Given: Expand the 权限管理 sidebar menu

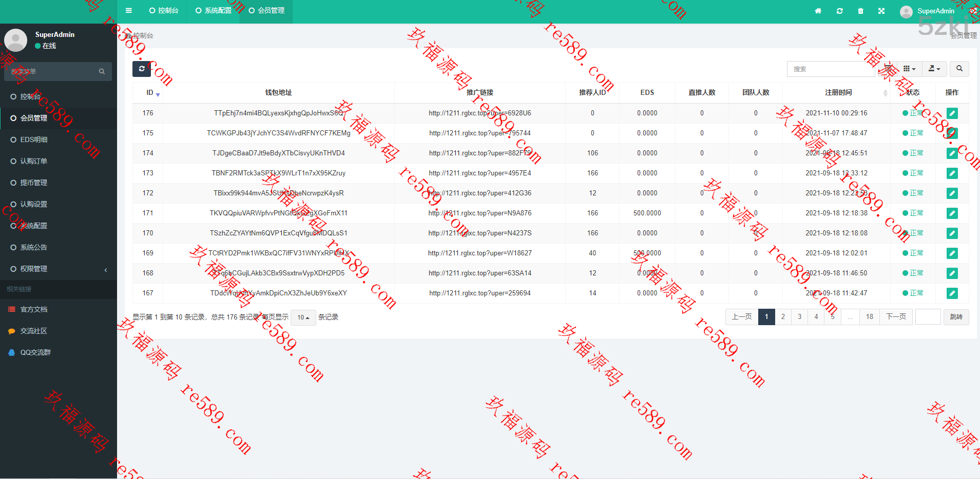Looking at the screenshot, I should click(34, 269).
